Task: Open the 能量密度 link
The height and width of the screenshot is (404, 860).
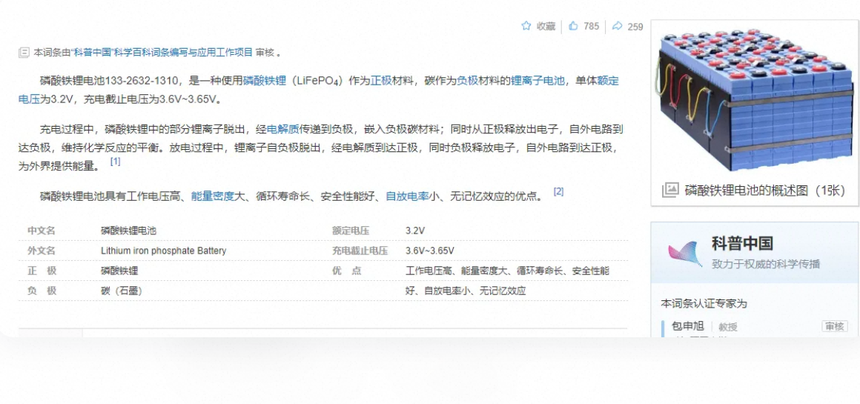Action: [213, 196]
